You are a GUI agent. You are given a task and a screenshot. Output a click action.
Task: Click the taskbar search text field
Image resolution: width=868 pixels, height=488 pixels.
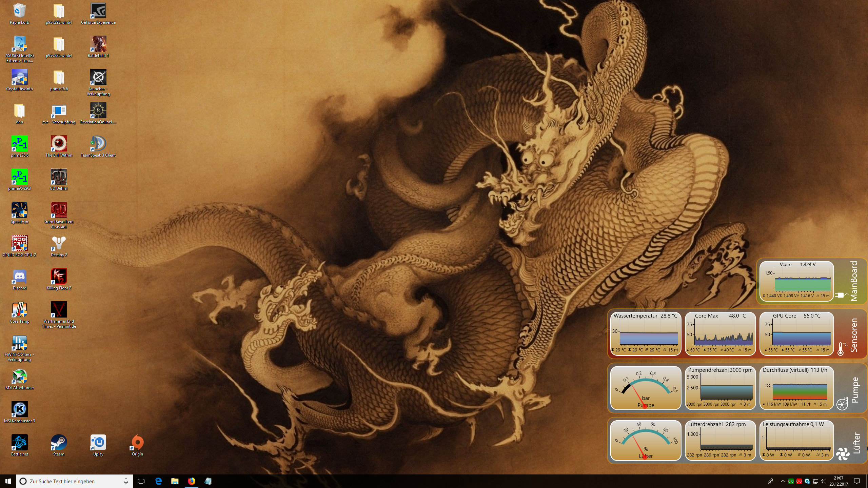click(x=71, y=481)
